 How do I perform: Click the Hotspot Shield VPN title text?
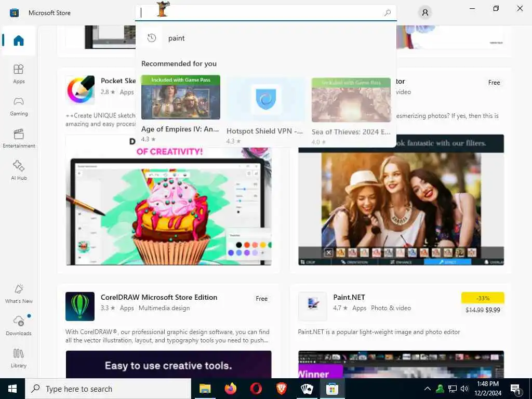[x=264, y=131]
